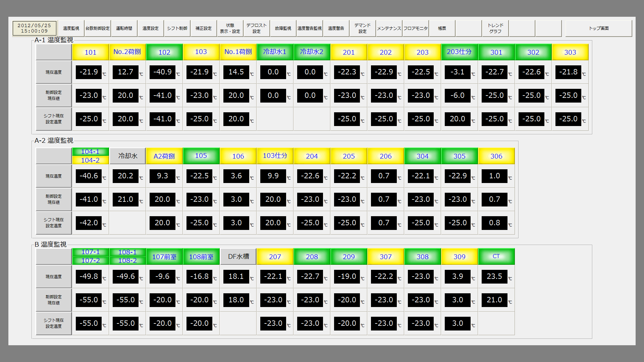Select the DF水槽 header
This screenshot has height=362, width=644.
point(238,256)
